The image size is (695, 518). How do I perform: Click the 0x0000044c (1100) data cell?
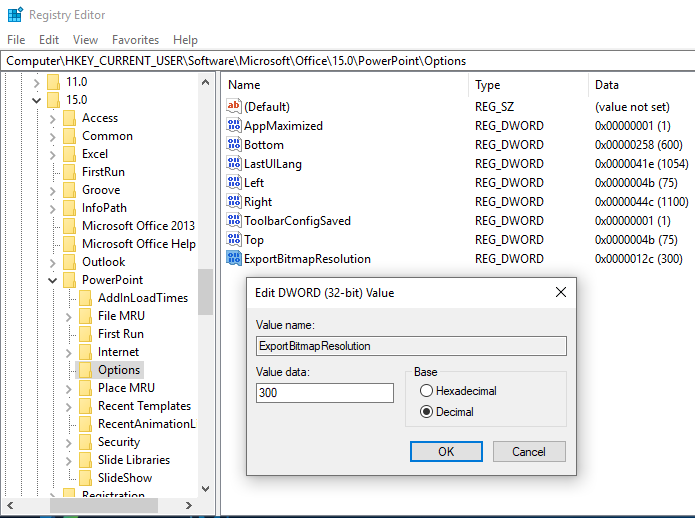pyautogui.click(x=641, y=202)
